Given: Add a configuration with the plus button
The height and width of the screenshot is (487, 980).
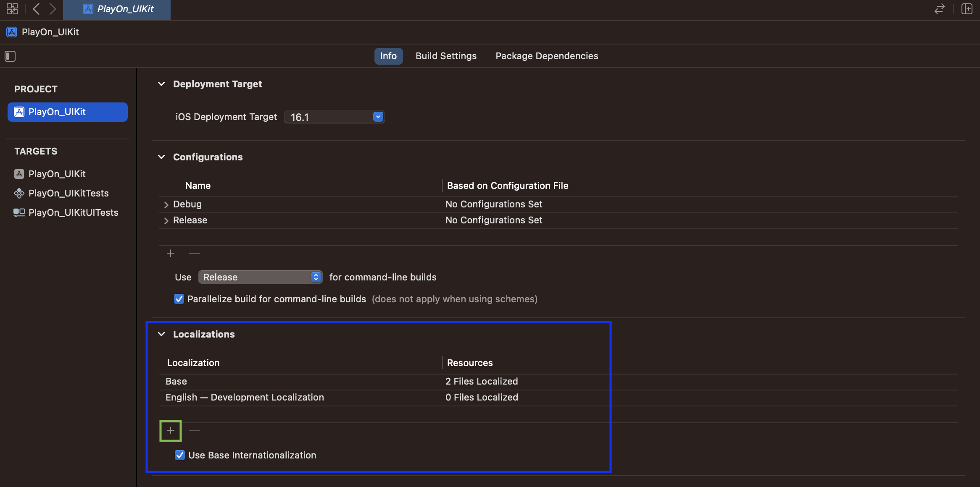Looking at the screenshot, I should point(170,254).
